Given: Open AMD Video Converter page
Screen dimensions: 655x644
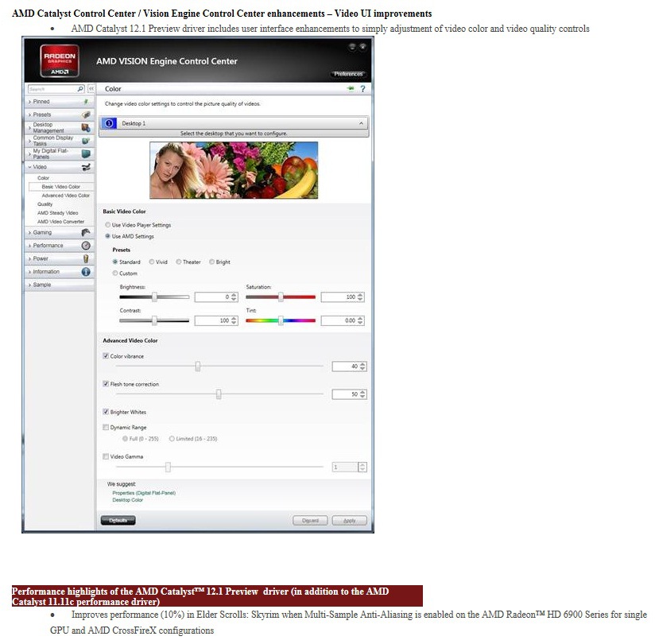Looking at the screenshot, I should pos(61,222).
